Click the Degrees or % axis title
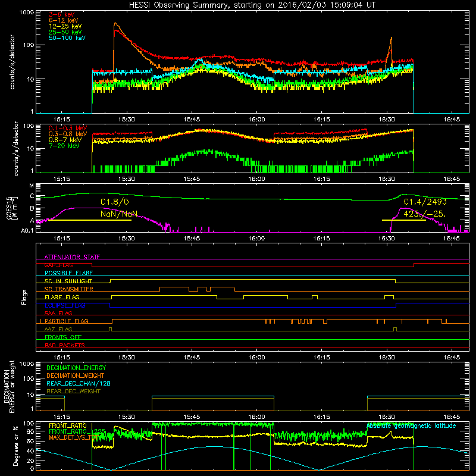This screenshot has height=476, width=476. click(15, 446)
